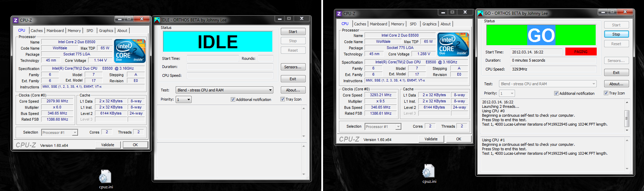Screen dimensions: 644x191
Task: Open Processor #1 selection in x 9.5 CPU-Z
Action: coord(383,126)
